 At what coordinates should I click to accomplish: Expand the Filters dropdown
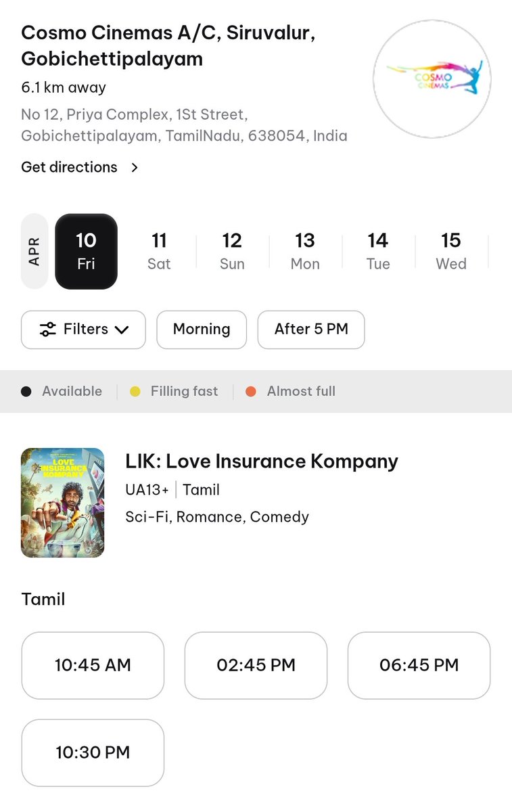point(83,330)
